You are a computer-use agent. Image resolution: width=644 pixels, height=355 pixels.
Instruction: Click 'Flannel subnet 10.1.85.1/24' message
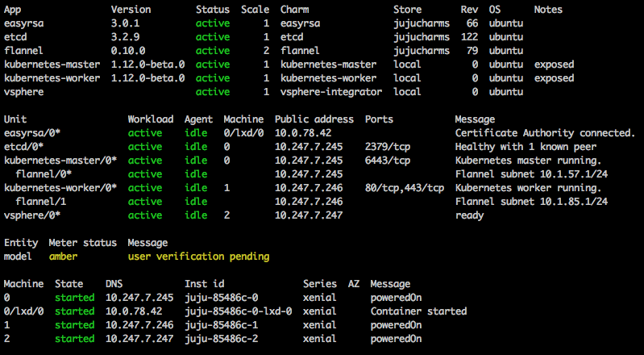(x=531, y=202)
